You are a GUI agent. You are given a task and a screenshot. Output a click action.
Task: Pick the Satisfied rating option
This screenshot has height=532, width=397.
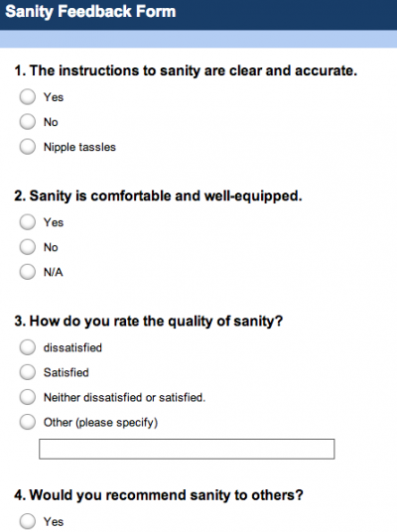(x=28, y=372)
